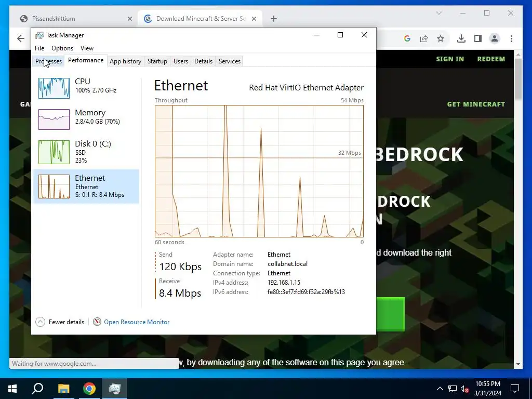Screen dimensions: 532x399
Task: Click the Red Hat VirtIO Ethernet Adapter label
Action: (306, 87)
